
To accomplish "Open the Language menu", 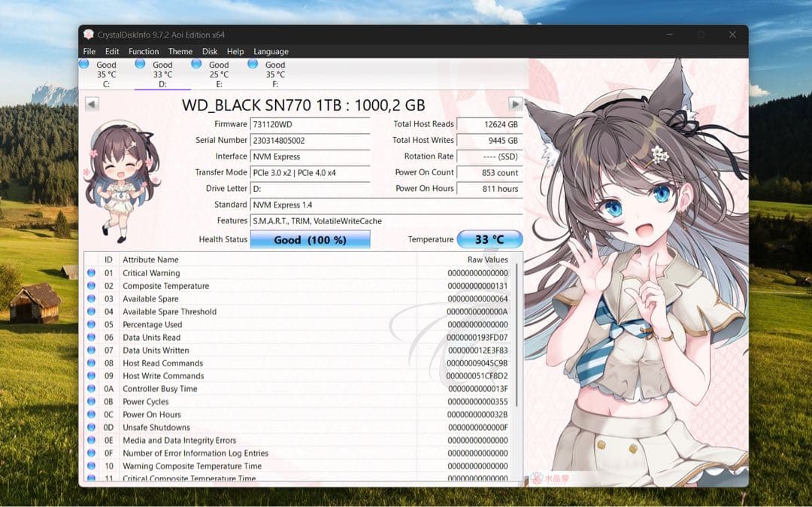I will click(270, 51).
